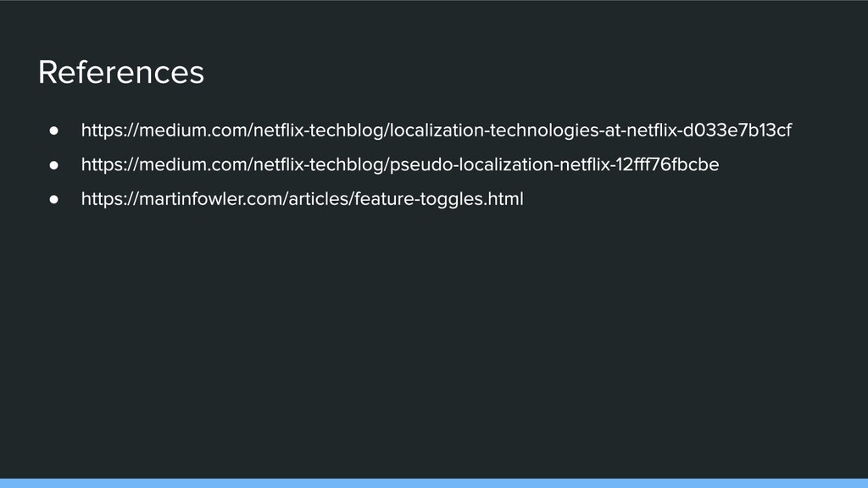Click the martinfowler.com domain text
Image resolution: width=868 pixels, height=488 pixels.
[210, 198]
